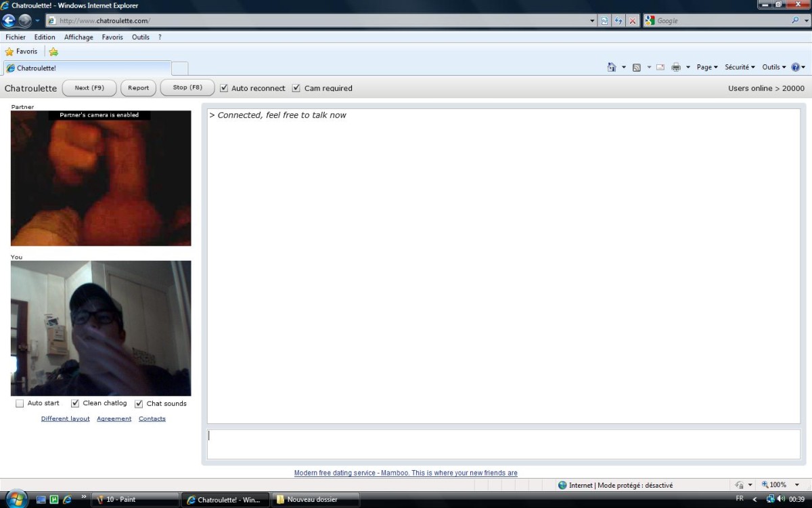Click the Report button
This screenshot has height=508, width=812.
(138, 88)
